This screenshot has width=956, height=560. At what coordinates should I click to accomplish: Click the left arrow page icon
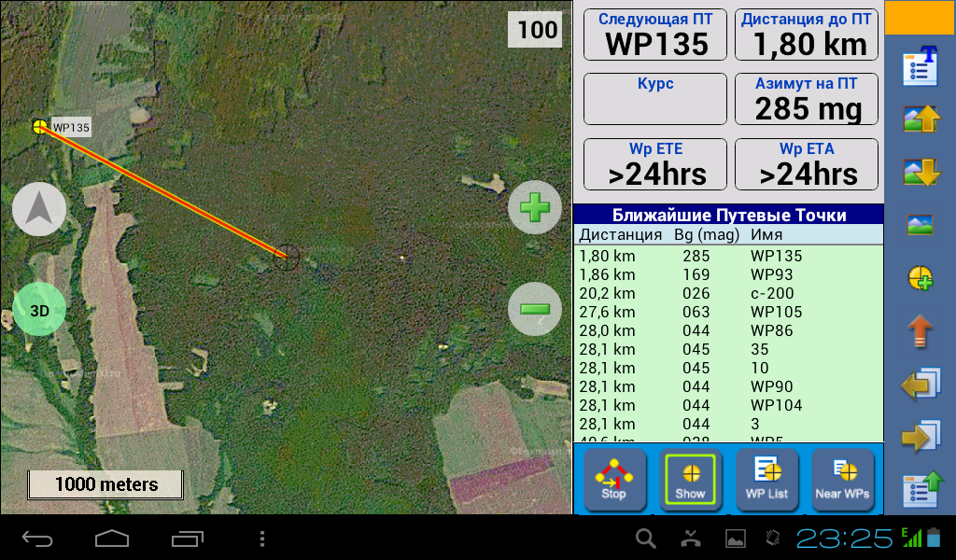pos(920,385)
